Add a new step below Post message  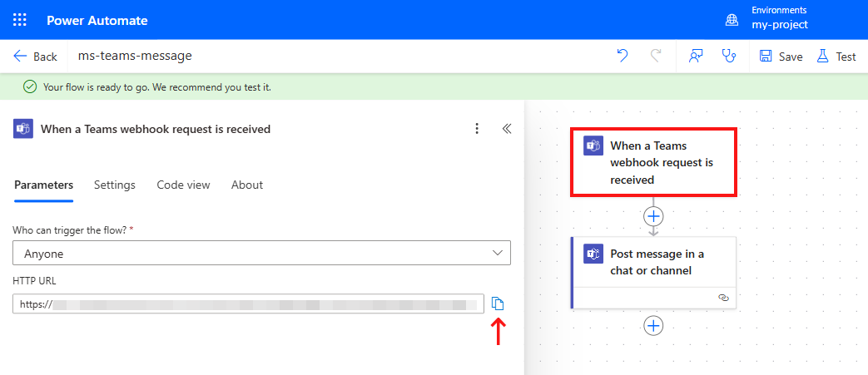[654, 325]
